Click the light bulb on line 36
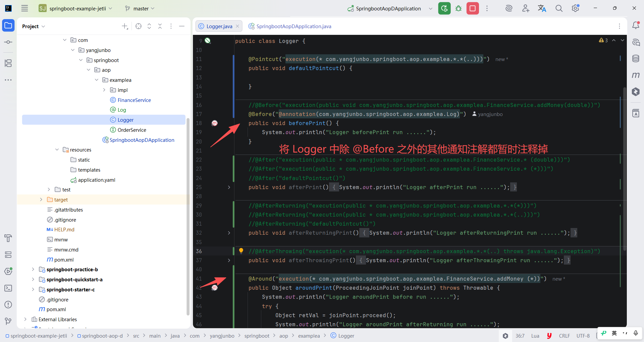 tap(241, 251)
